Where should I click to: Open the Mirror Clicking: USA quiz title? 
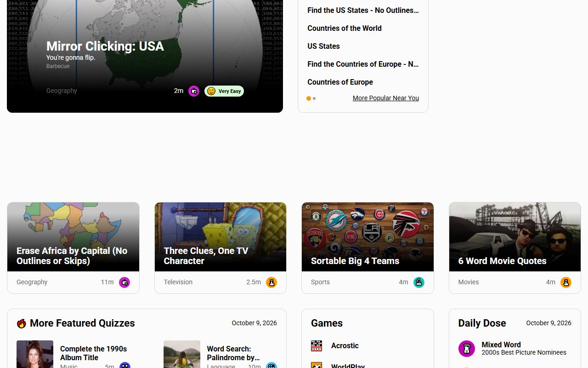[105, 46]
